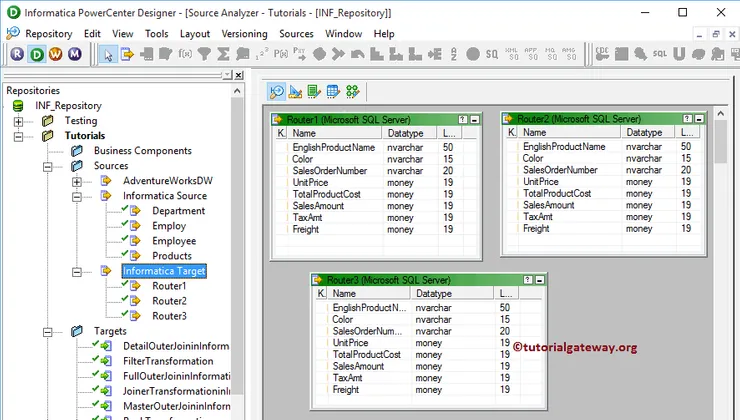Screen dimensions: 740x420
Task: Select SalesOrderNumber row in Router1
Action: [376, 171]
